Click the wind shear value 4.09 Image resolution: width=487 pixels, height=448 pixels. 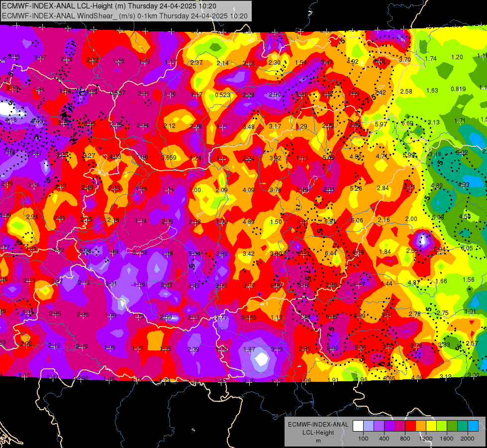[248, 190]
